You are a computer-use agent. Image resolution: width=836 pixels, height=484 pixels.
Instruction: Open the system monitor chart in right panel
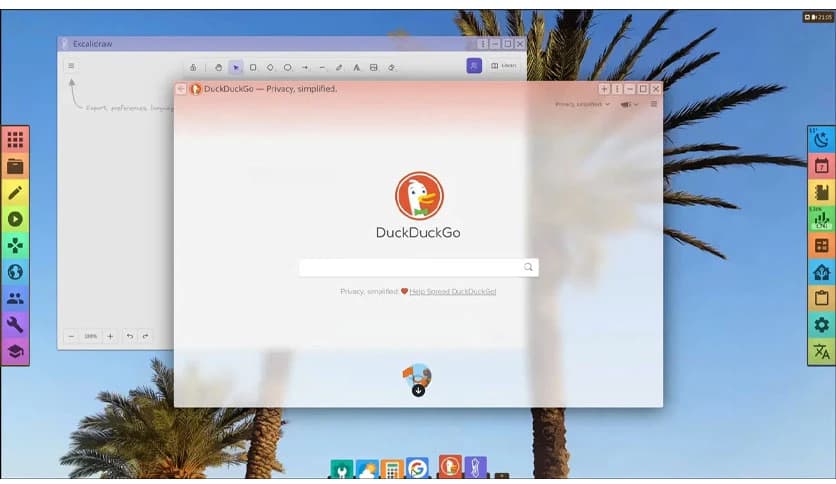click(822, 219)
